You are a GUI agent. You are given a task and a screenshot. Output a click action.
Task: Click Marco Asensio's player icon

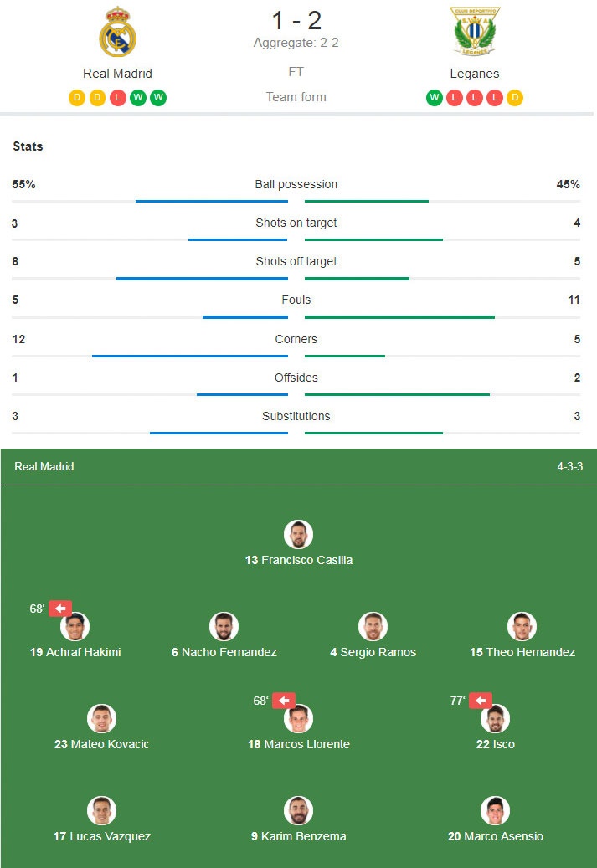click(495, 809)
